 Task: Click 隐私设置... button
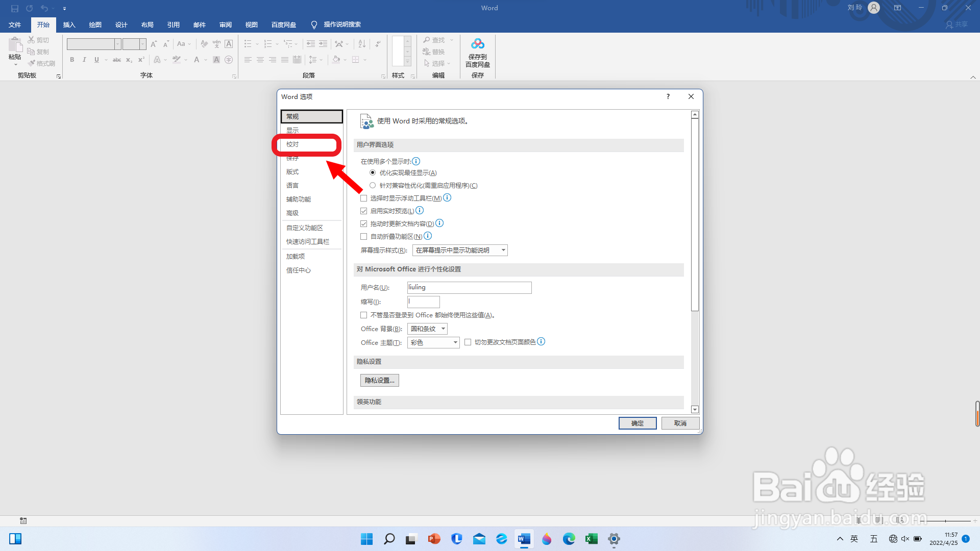(380, 380)
